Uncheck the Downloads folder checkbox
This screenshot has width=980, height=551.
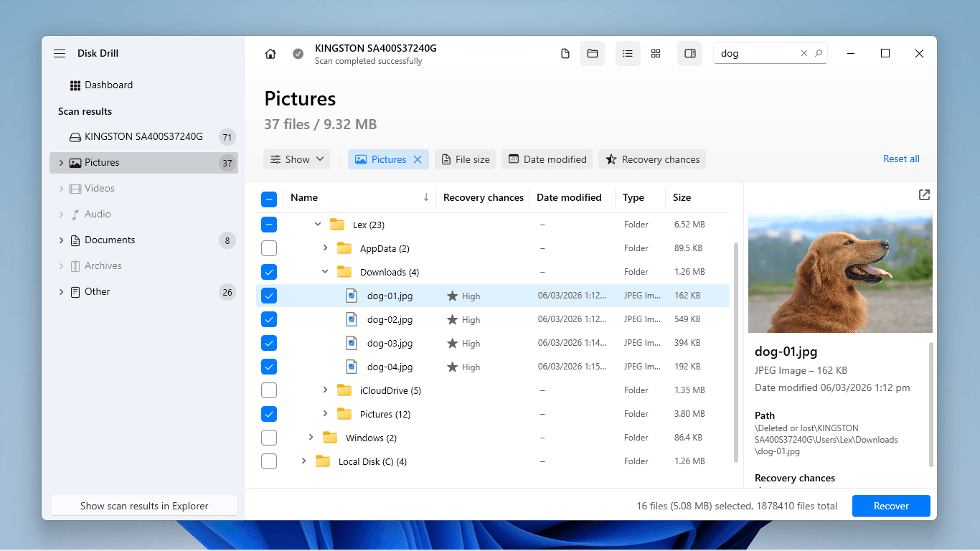[x=269, y=272]
